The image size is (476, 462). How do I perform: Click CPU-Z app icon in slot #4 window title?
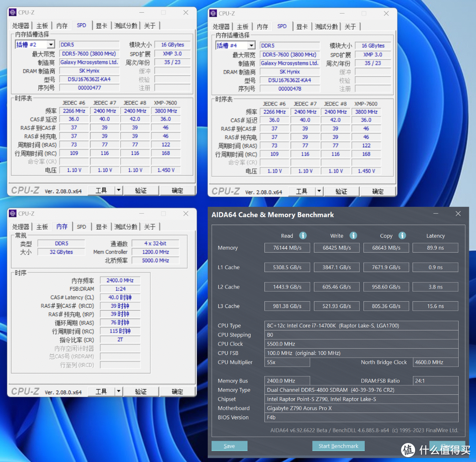point(213,13)
